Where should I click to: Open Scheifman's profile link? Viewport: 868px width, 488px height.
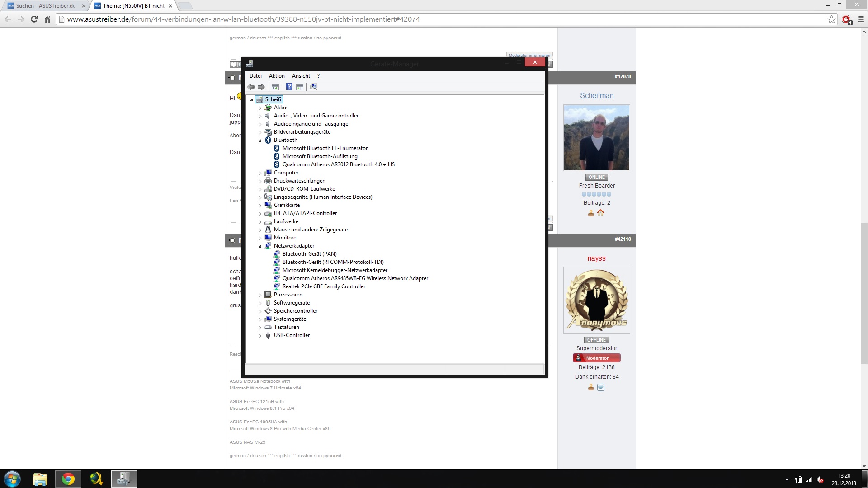click(x=597, y=95)
